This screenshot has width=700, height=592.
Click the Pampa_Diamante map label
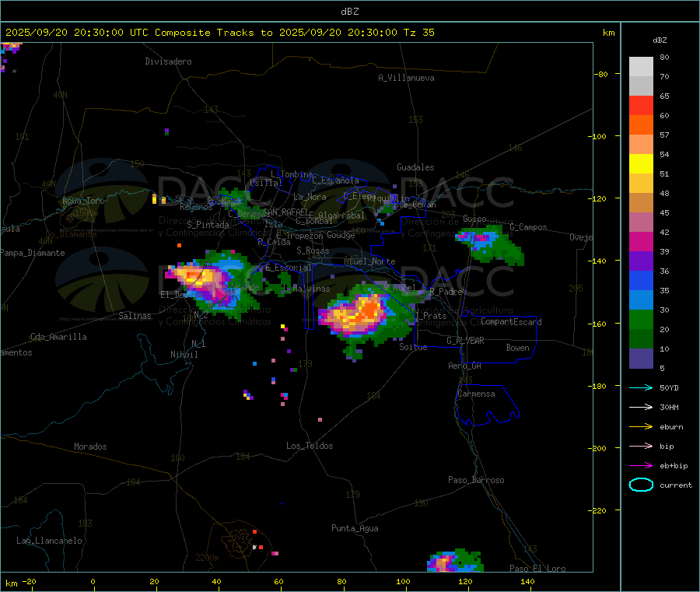[x=32, y=253]
